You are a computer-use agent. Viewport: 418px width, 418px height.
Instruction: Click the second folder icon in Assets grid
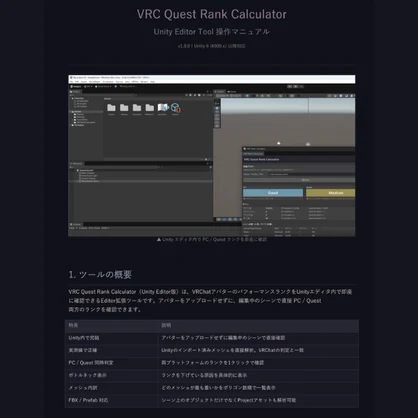pos(124,108)
